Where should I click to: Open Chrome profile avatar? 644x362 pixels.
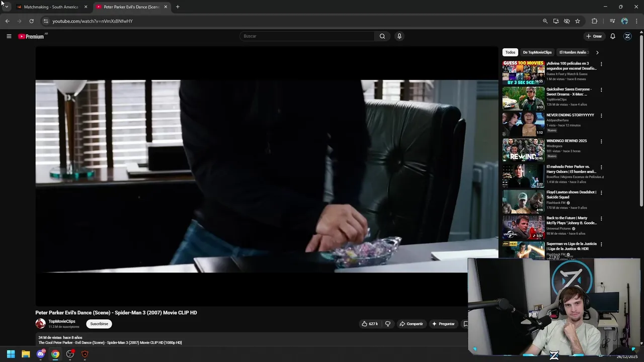[x=624, y=21]
